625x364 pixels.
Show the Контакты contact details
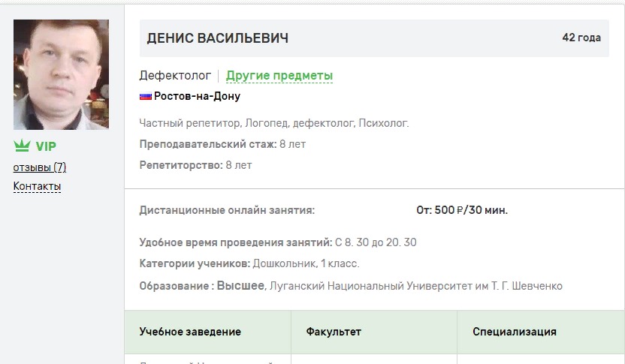(37, 186)
